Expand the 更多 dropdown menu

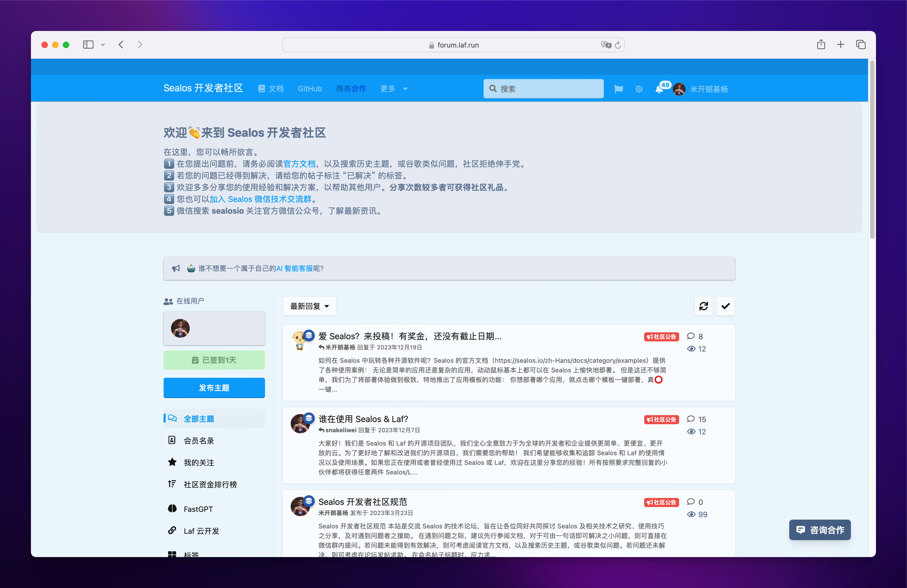[394, 89]
